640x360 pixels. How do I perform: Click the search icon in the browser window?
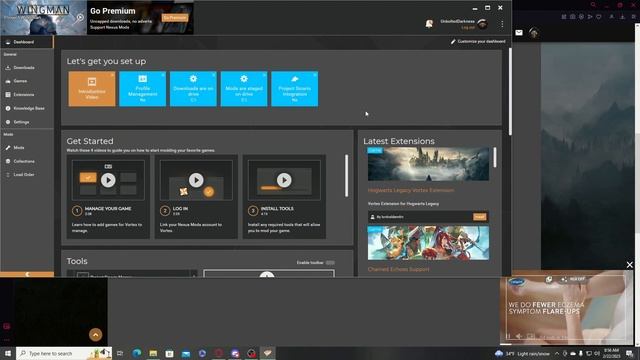[593, 5]
